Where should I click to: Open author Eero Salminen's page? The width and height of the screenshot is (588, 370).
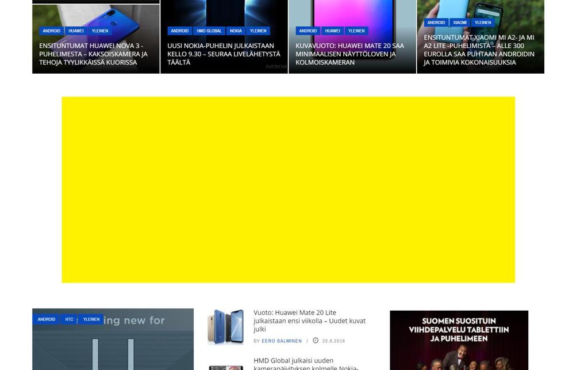[282, 341]
